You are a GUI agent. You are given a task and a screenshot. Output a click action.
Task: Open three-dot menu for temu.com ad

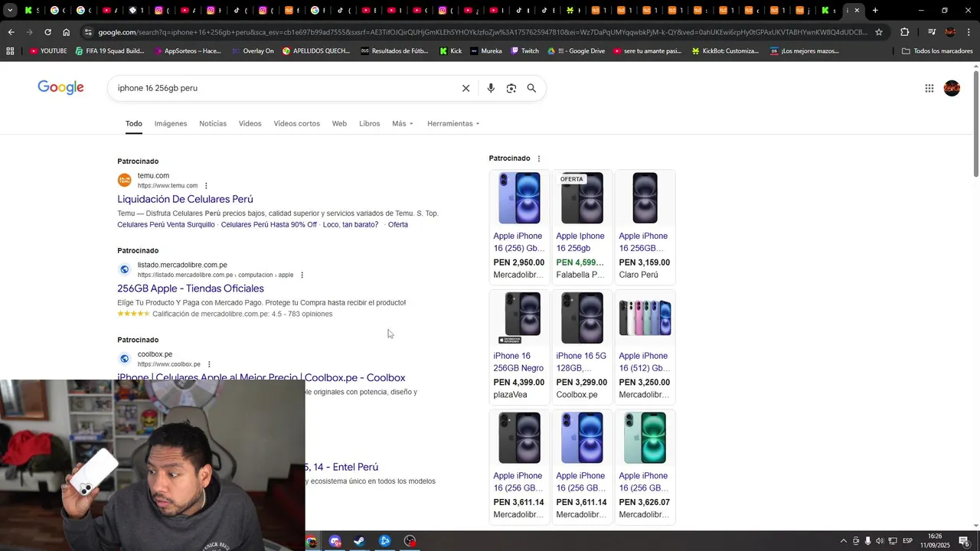pyautogui.click(x=206, y=185)
